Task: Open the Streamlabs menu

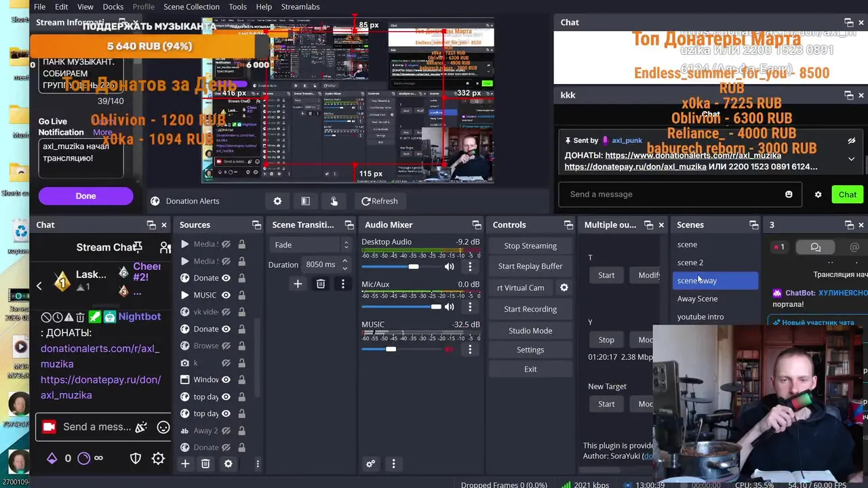Action: point(300,7)
